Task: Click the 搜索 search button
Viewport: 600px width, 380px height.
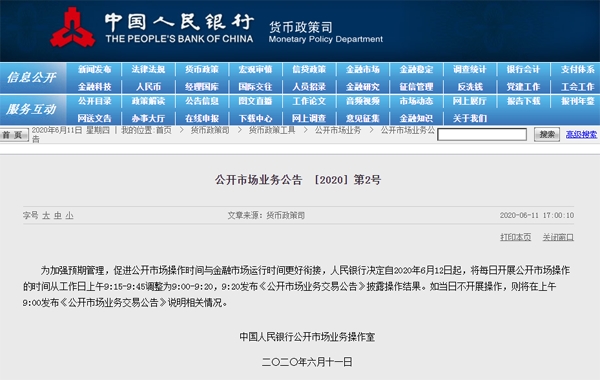Action: coord(547,134)
